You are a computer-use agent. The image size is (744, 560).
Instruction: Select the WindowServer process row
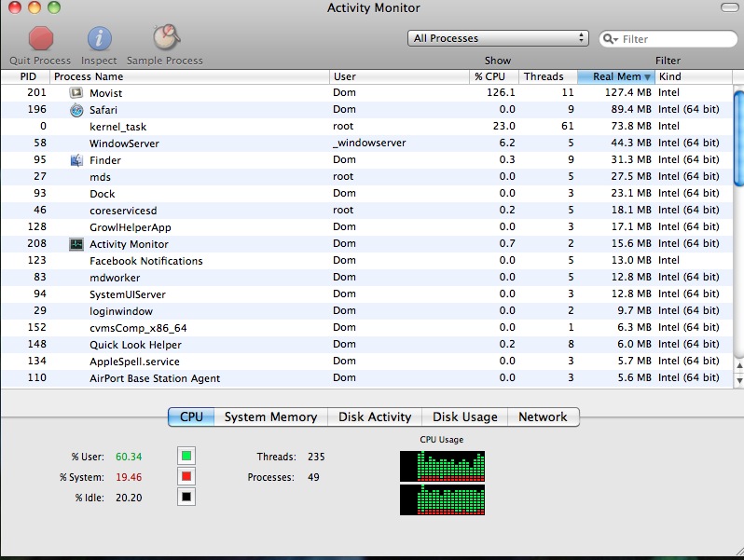coord(366,143)
